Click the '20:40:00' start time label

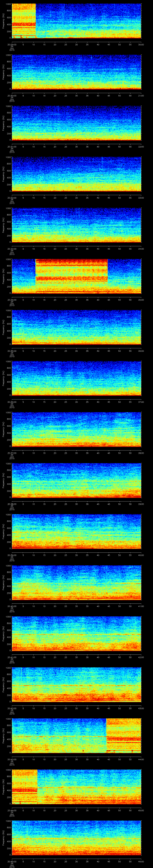click(12, 606)
